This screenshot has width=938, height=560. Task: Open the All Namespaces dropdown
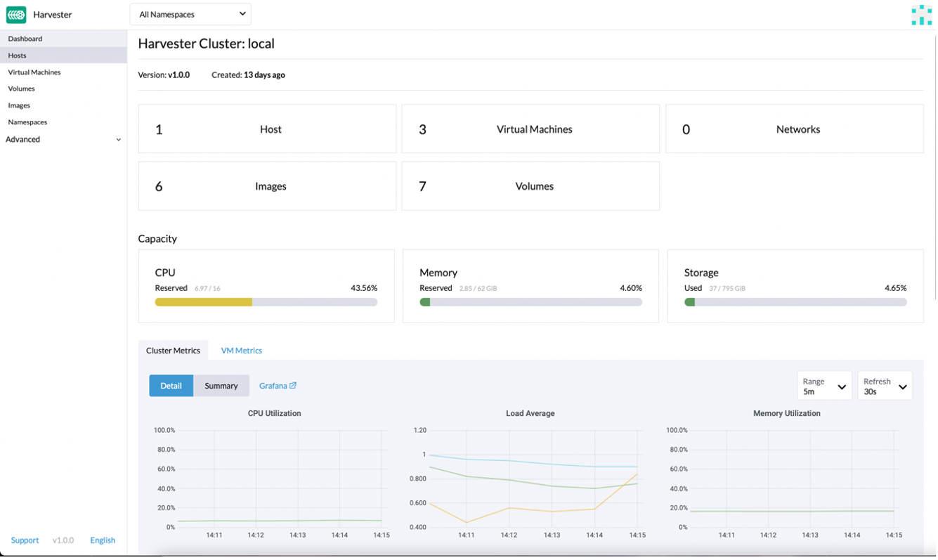click(190, 14)
